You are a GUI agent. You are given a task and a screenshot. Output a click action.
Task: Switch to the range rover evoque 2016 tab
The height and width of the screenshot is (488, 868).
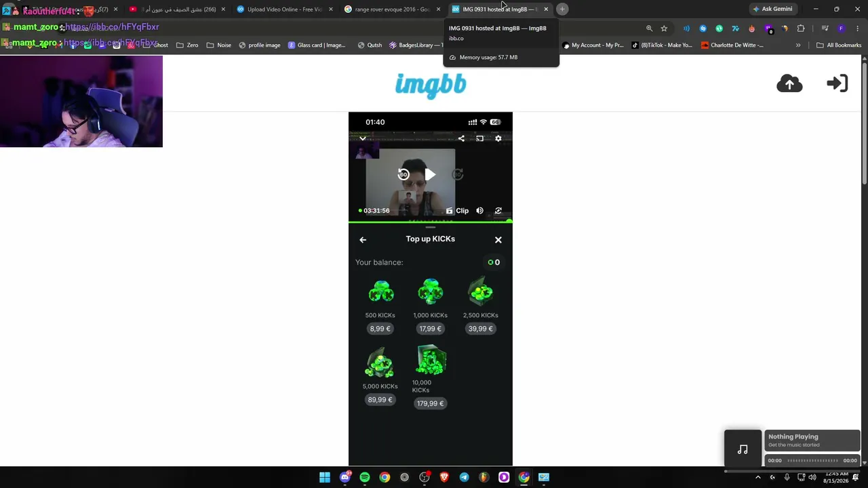[x=392, y=9]
